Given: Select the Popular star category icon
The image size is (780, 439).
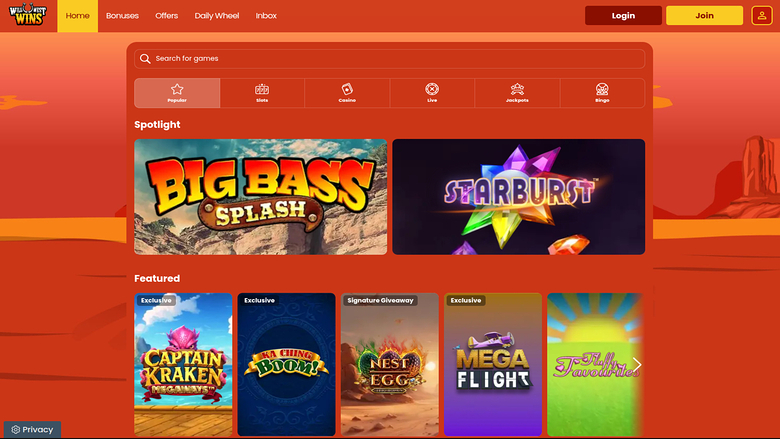Looking at the screenshot, I should pos(177,89).
